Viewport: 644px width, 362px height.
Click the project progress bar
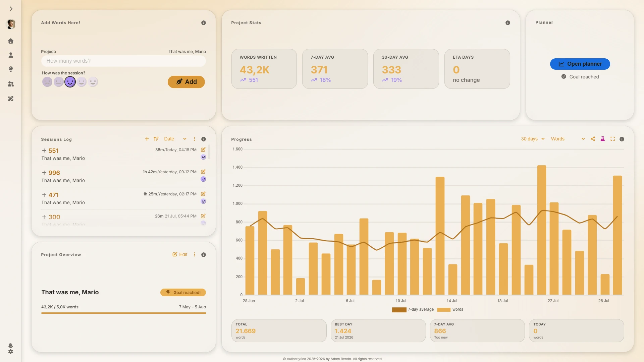coord(123,313)
